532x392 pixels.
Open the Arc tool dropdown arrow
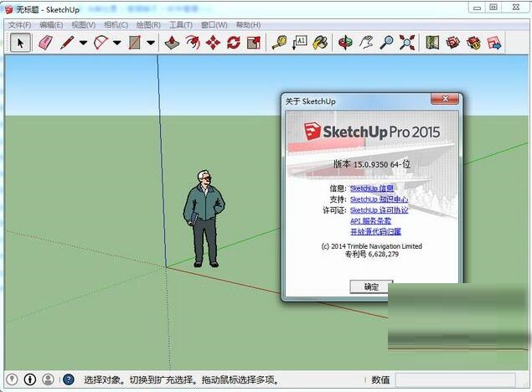(117, 43)
